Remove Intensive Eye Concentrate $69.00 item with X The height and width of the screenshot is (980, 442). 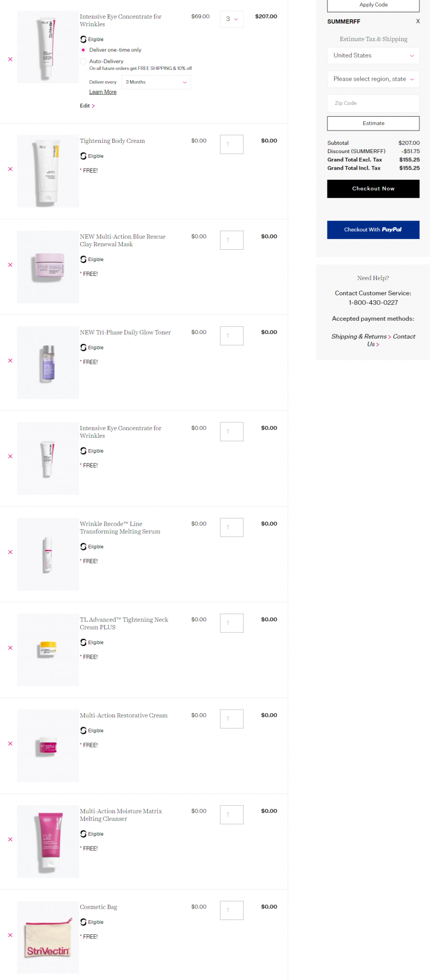(10, 59)
